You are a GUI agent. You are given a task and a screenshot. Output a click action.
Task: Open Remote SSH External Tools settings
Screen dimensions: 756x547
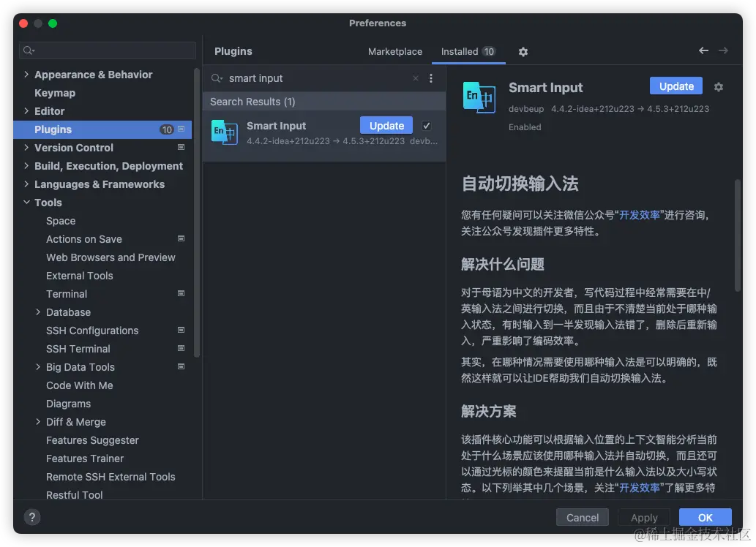[111, 477]
